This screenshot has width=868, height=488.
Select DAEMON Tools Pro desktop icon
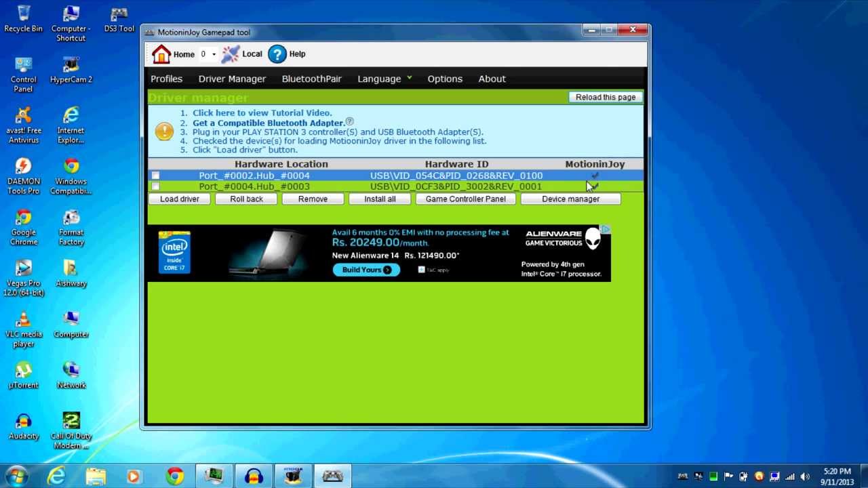coord(23,176)
